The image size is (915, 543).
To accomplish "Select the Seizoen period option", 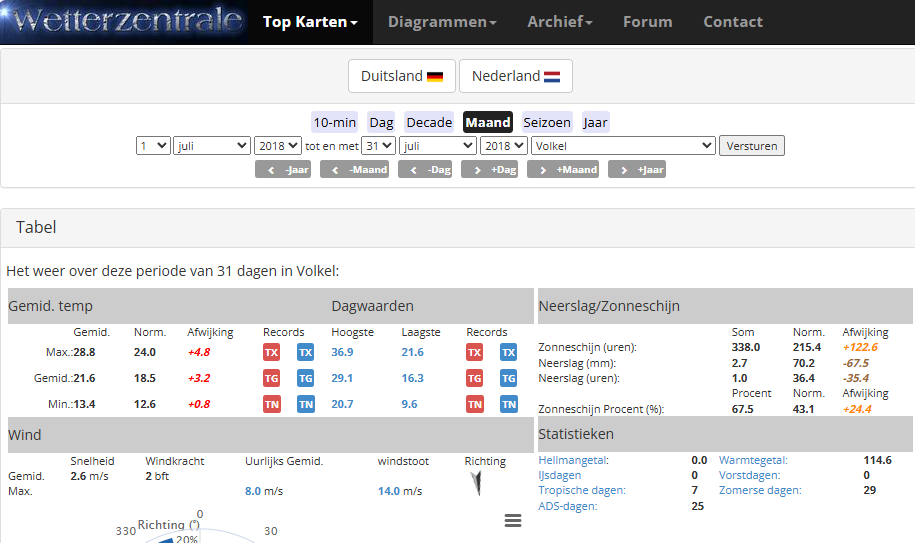I will click(x=546, y=122).
